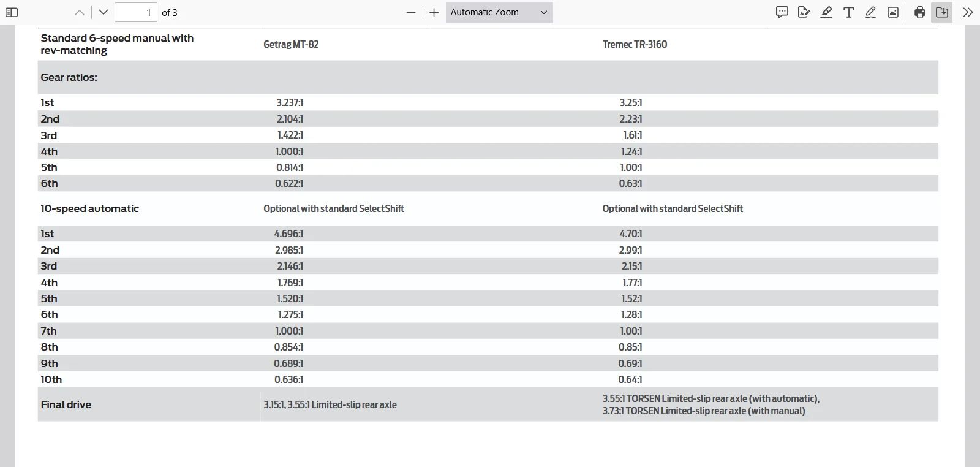980x467 pixels.
Task: Click the 2.15:1 ratio value
Action: [x=632, y=266]
